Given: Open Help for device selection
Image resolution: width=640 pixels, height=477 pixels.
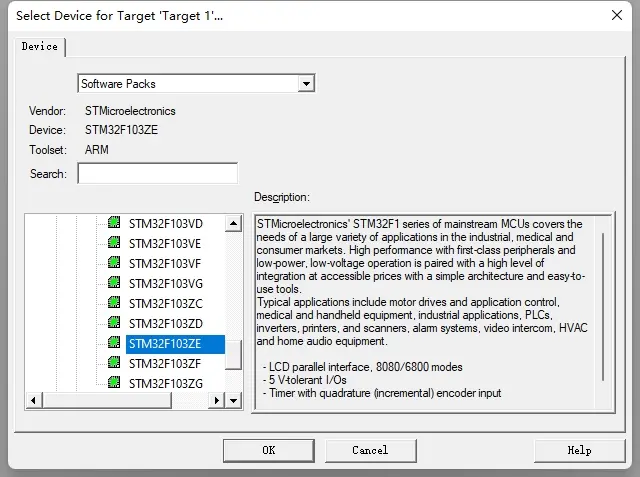Looking at the screenshot, I should tap(579, 450).
